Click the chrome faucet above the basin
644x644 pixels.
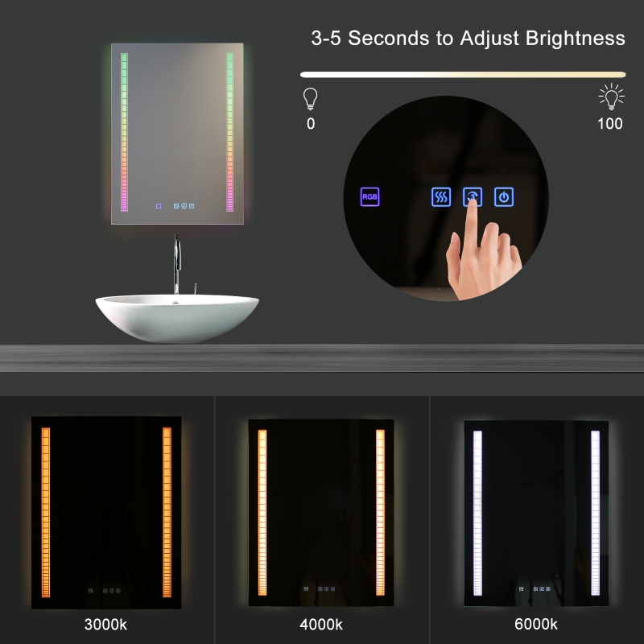click(x=177, y=264)
